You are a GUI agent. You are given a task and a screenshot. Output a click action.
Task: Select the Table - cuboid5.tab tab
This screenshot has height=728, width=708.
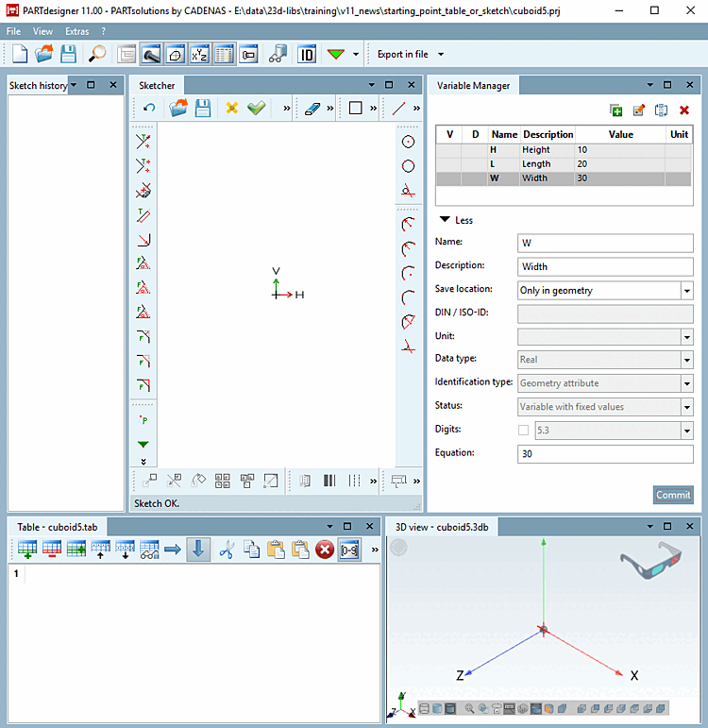[x=57, y=528]
